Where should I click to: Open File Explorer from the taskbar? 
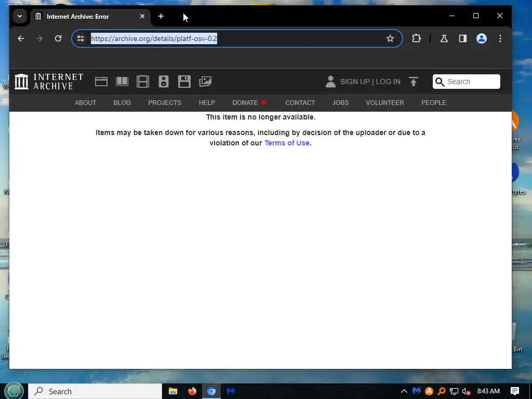tap(173, 392)
